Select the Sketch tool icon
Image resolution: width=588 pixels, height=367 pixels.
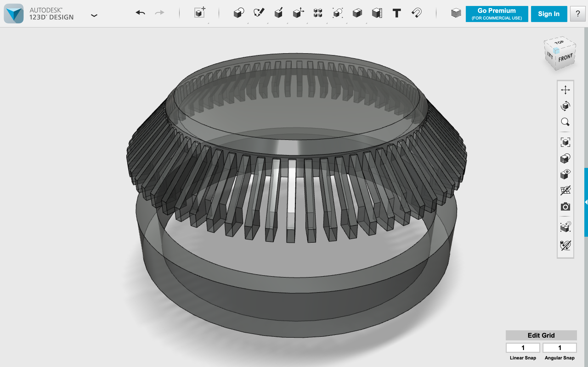pos(259,13)
